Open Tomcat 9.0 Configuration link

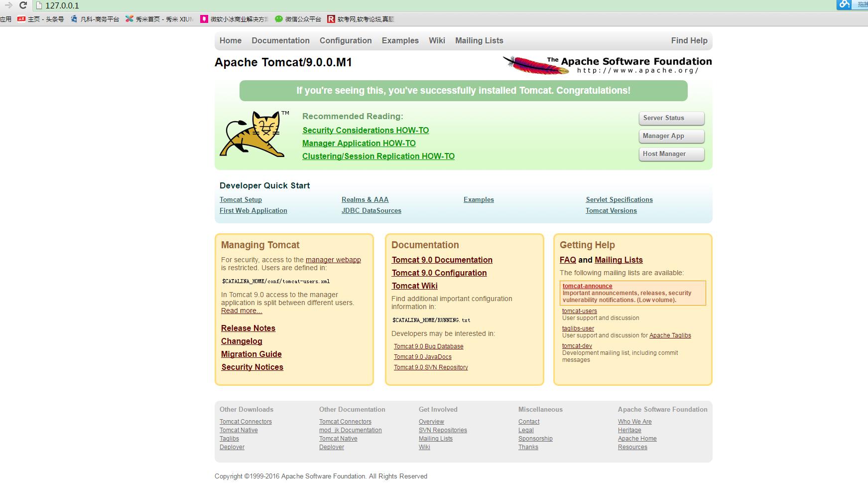(439, 273)
